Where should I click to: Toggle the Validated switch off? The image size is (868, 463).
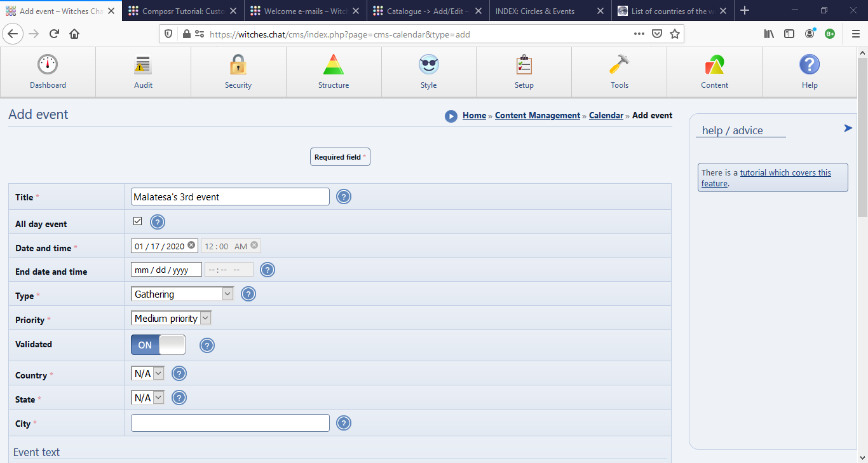[158, 345]
